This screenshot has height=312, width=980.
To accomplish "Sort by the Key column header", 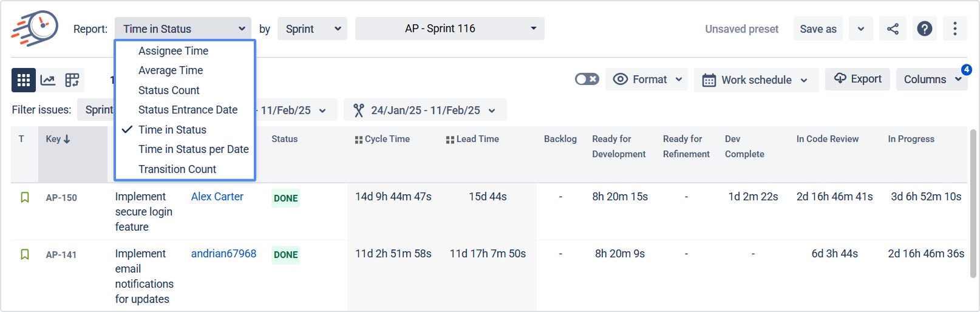I will [x=58, y=139].
